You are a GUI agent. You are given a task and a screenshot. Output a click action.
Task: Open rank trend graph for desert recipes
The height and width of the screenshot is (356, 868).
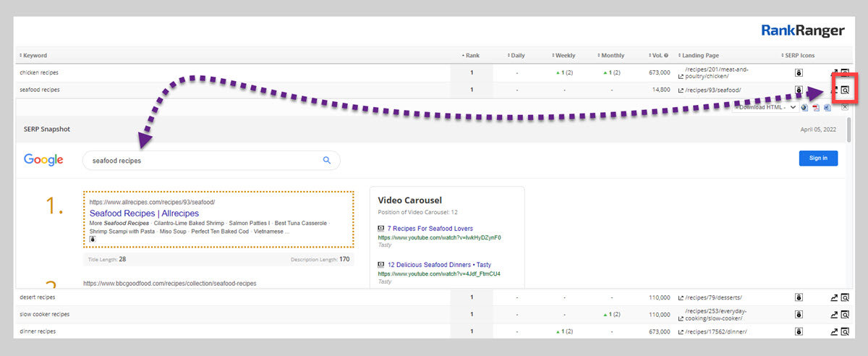click(834, 297)
